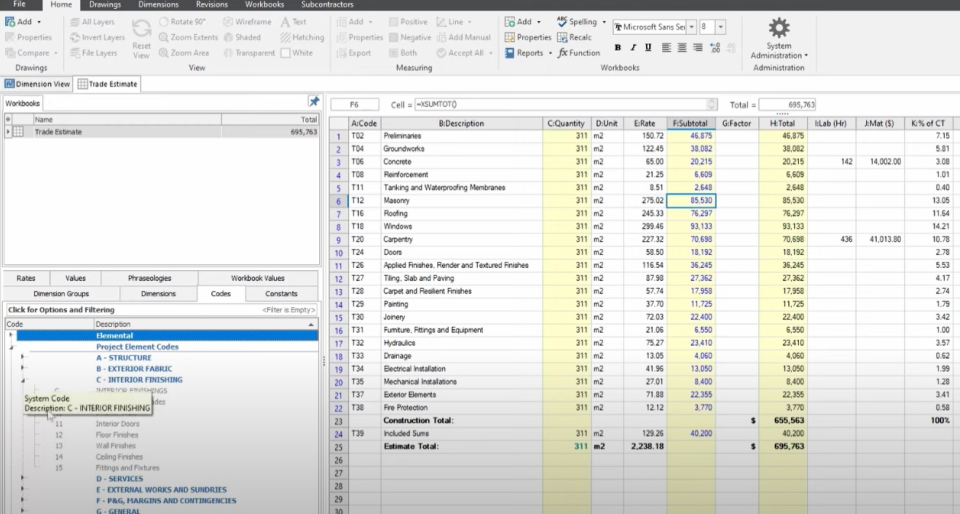Decrease decimal places
The width and height of the screenshot is (960, 514).
(x=730, y=48)
